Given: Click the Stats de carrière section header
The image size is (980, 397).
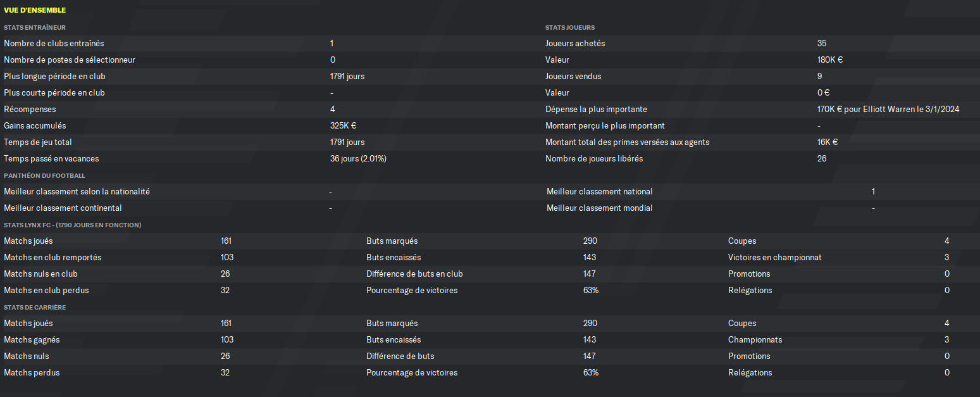Looking at the screenshot, I should point(35,307).
